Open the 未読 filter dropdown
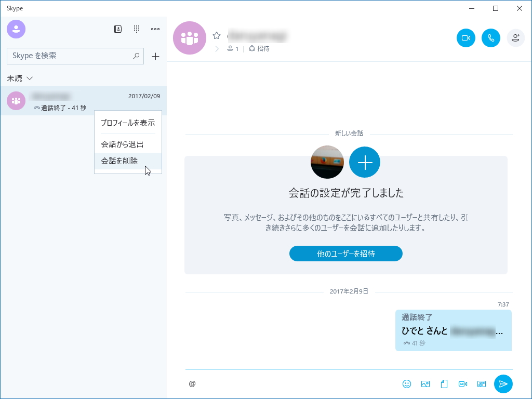 (x=20, y=78)
